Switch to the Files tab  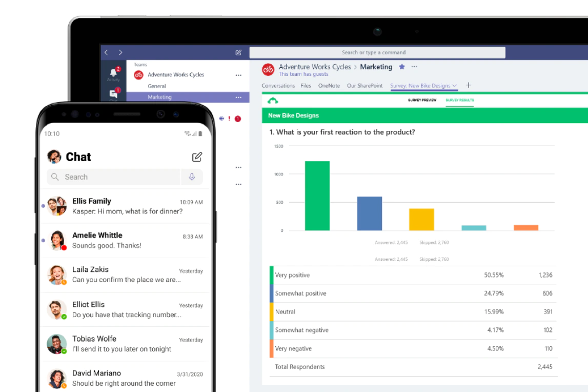click(x=306, y=86)
